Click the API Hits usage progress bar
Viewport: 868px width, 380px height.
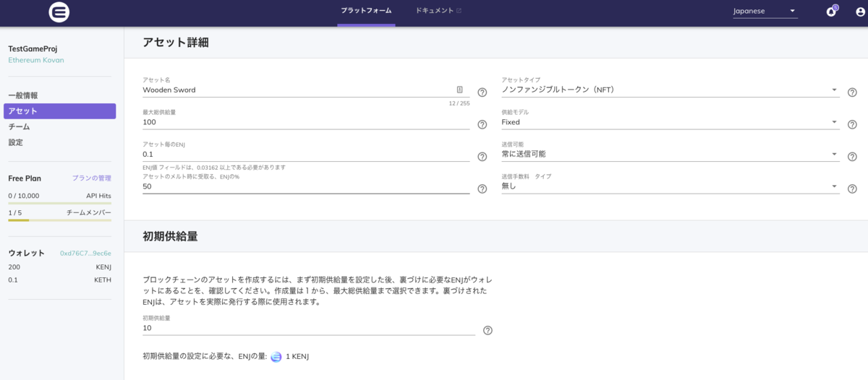(x=59, y=203)
